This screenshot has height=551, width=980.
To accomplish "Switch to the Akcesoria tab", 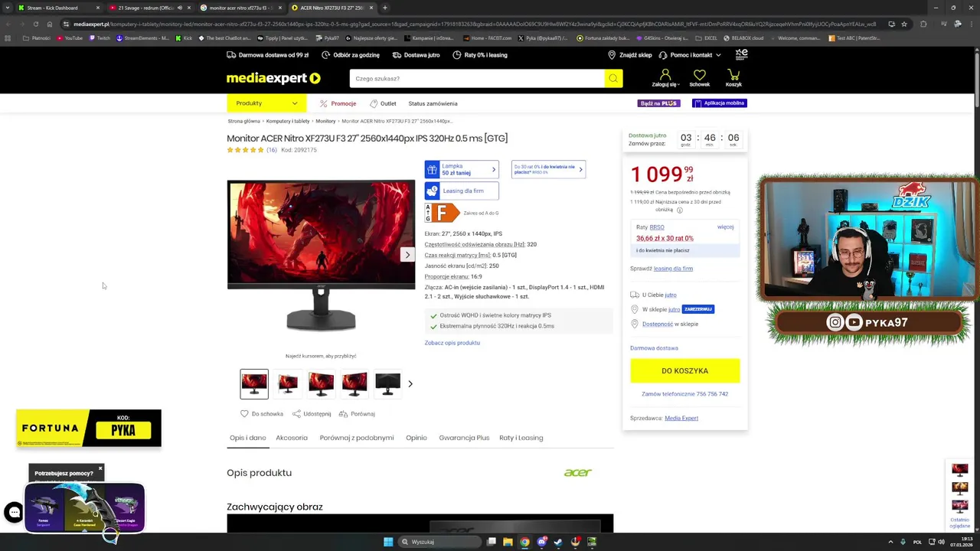I will (292, 438).
